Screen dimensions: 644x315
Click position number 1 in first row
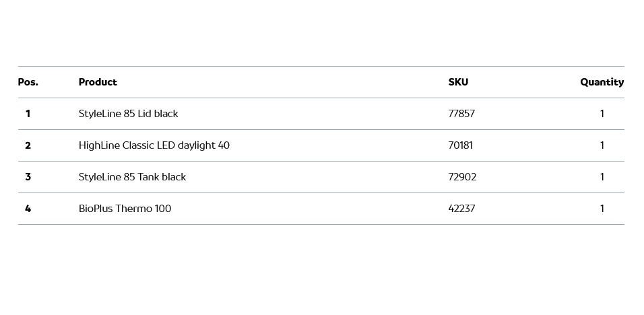point(28,114)
